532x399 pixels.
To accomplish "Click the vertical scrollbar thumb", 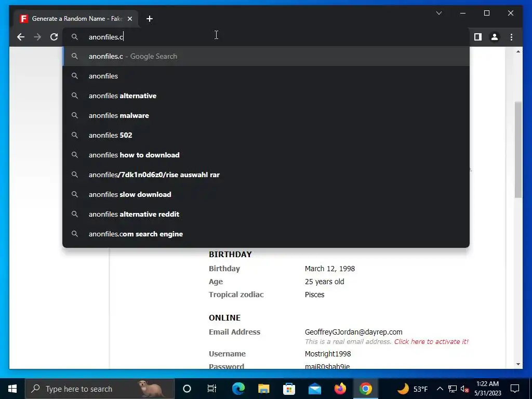I will click(518, 149).
